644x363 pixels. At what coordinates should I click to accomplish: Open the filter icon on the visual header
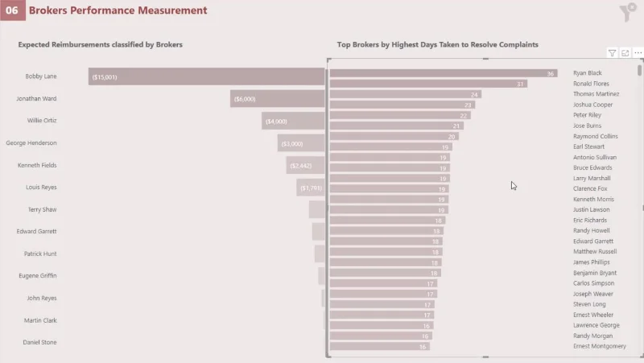tap(612, 53)
